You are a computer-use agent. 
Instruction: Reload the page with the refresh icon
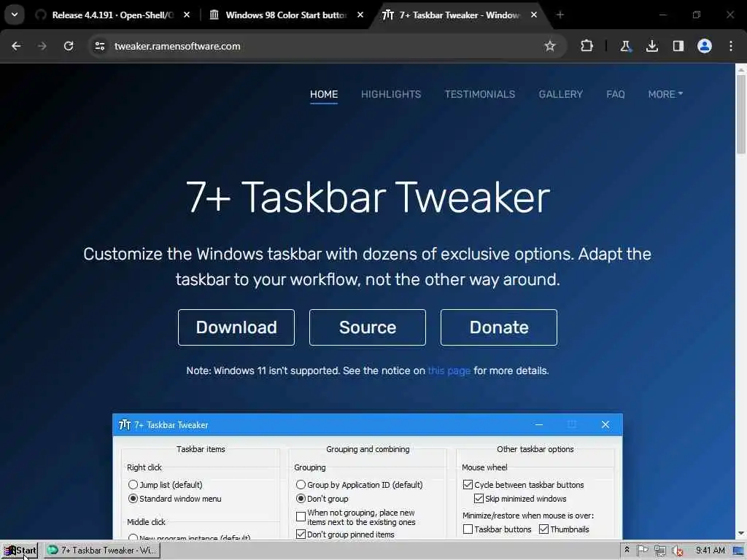point(69,46)
